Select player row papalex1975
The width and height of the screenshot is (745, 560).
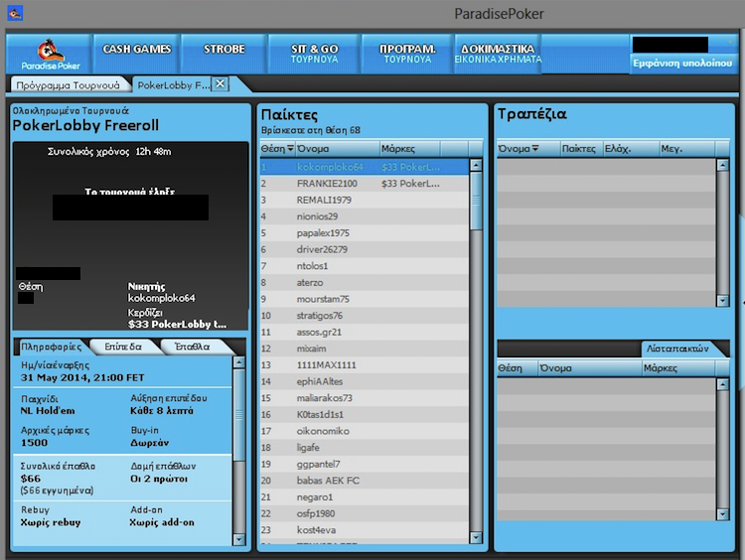click(x=364, y=232)
